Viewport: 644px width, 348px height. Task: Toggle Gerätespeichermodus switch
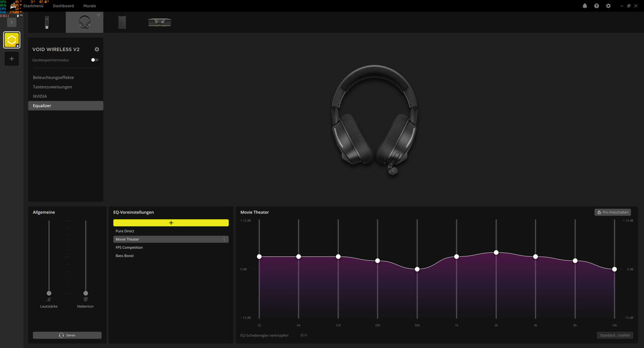pos(94,60)
